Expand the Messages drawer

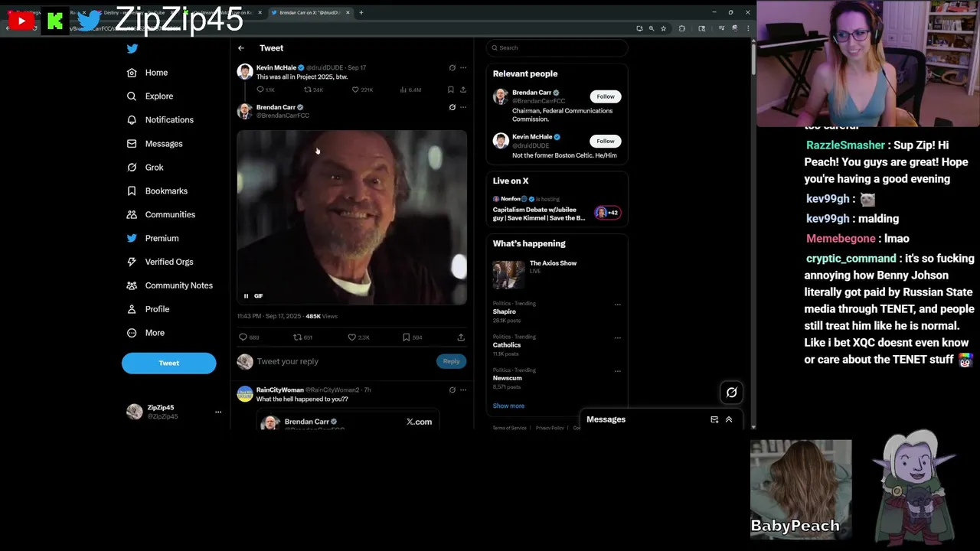pos(729,419)
